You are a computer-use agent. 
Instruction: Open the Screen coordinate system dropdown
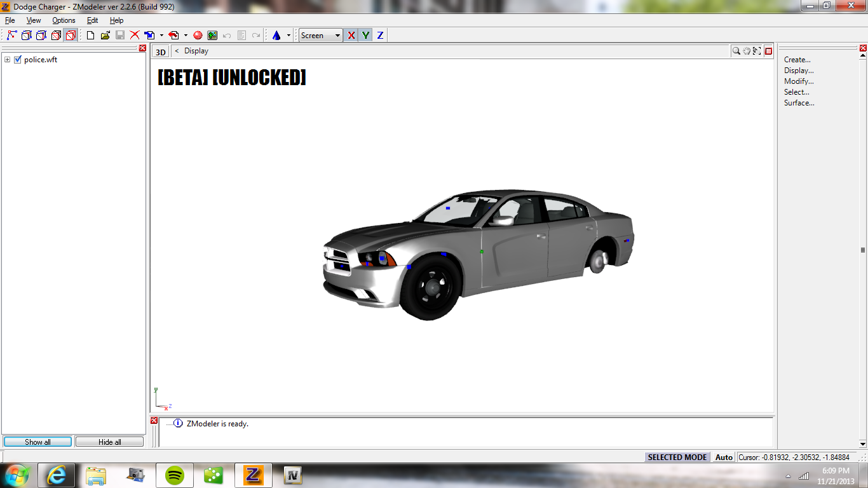click(x=337, y=36)
